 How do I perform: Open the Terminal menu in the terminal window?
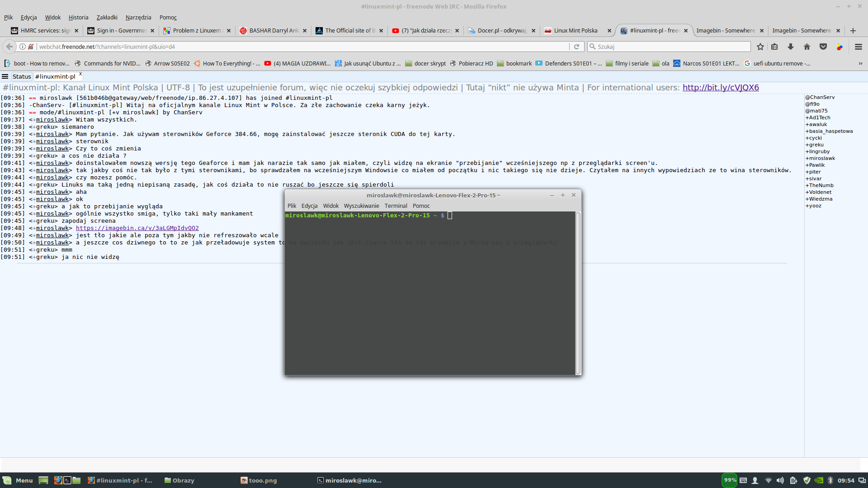[396, 206]
